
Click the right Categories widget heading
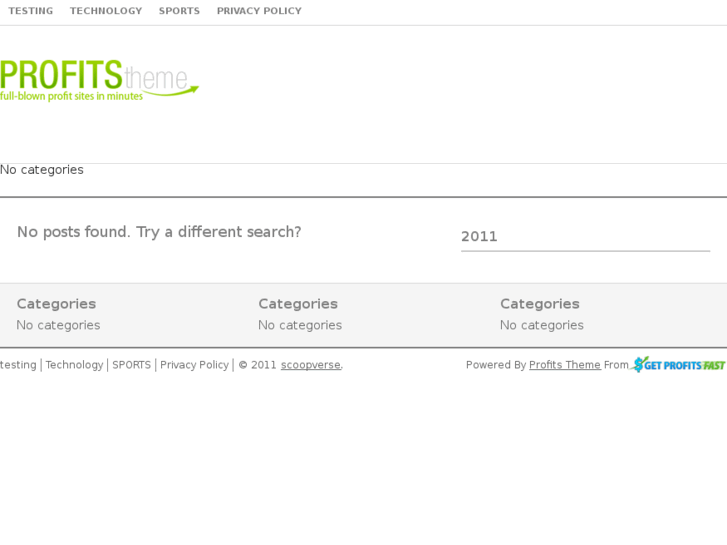tap(540, 304)
